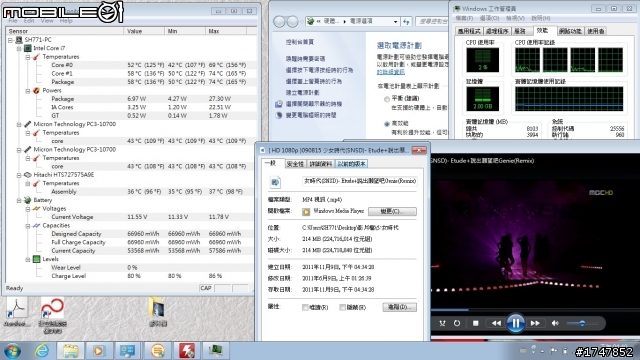Collapse the Powers tree node
Viewport: 640px width, 360px height.
pyautogui.click(x=28, y=91)
